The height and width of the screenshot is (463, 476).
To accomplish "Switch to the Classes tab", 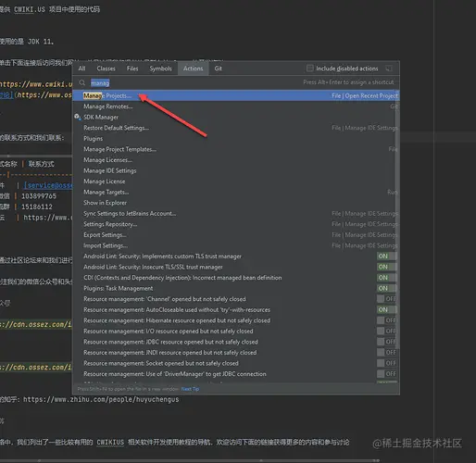I will [x=106, y=69].
